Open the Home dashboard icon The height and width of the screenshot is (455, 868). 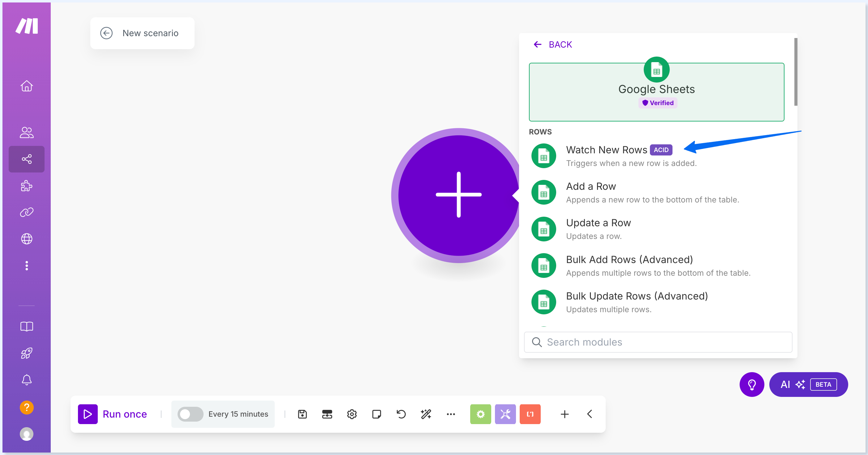[27, 86]
